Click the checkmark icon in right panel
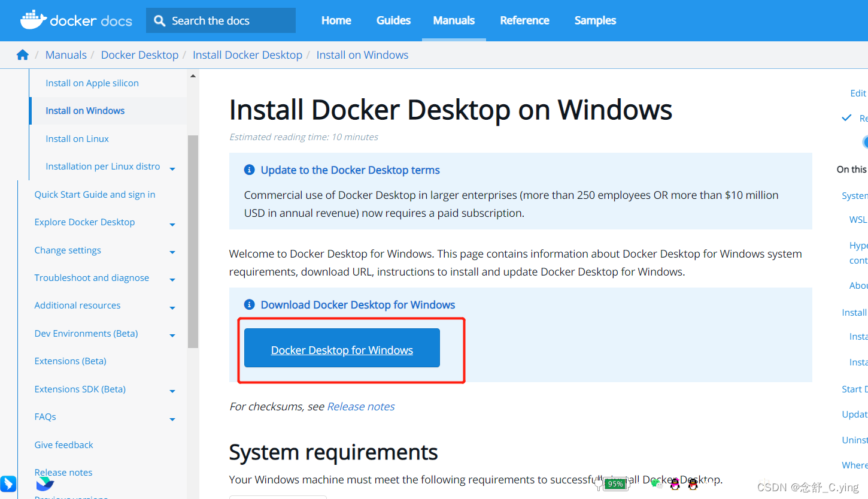The image size is (868, 499). tap(846, 118)
